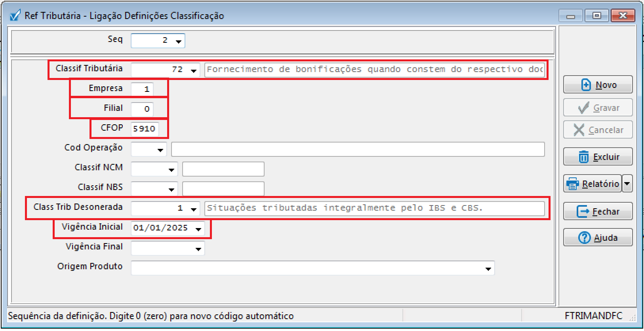Click the Relatório printer icon

pos(572,184)
